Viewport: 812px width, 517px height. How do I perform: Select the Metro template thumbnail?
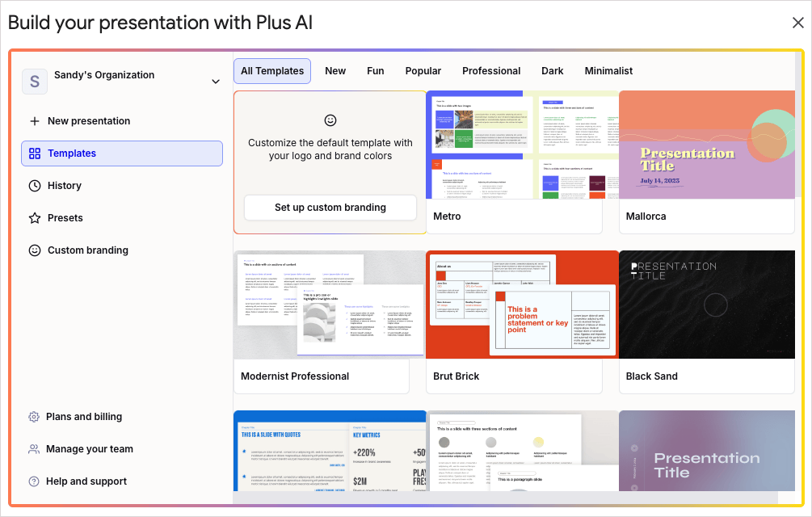523,145
